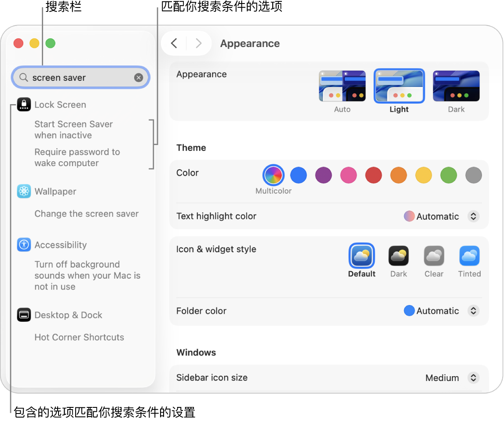
Task: Open Hot Corner Shortcuts result
Action: [79, 337]
